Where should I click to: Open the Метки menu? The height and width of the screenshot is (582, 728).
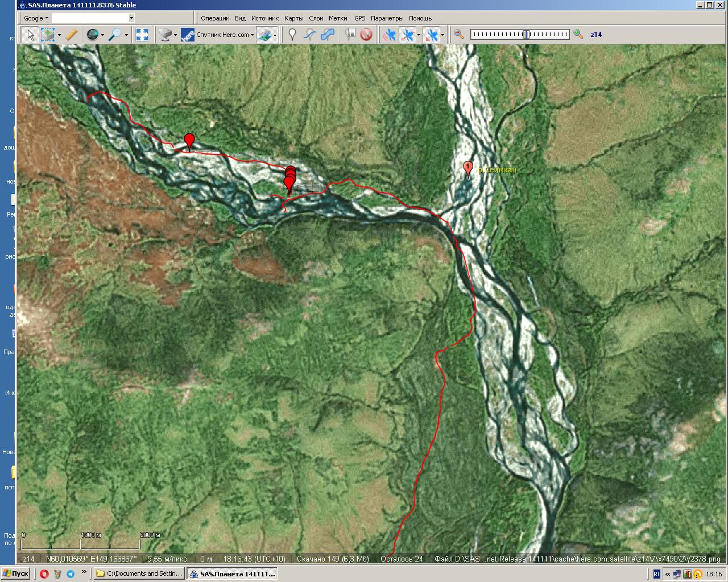[x=338, y=18]
